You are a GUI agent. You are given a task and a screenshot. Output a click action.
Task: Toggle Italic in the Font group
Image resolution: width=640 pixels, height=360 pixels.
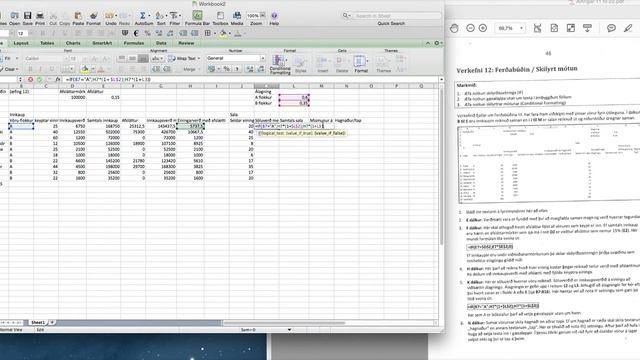coord(41,69)
